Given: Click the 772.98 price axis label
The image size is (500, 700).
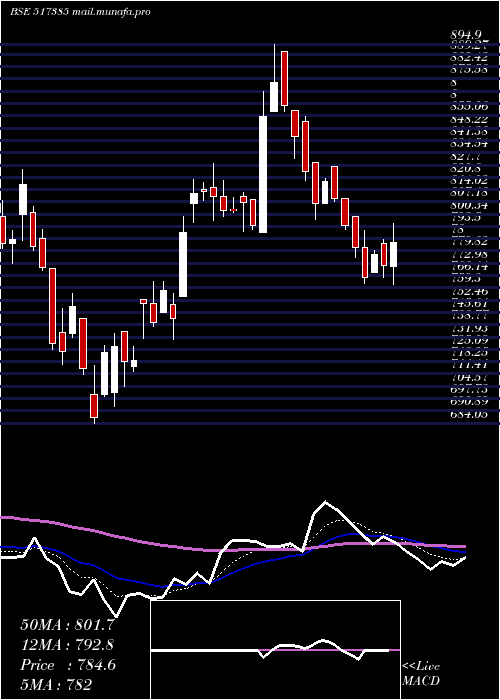Looking at the screenshot, I should (468, 255).
